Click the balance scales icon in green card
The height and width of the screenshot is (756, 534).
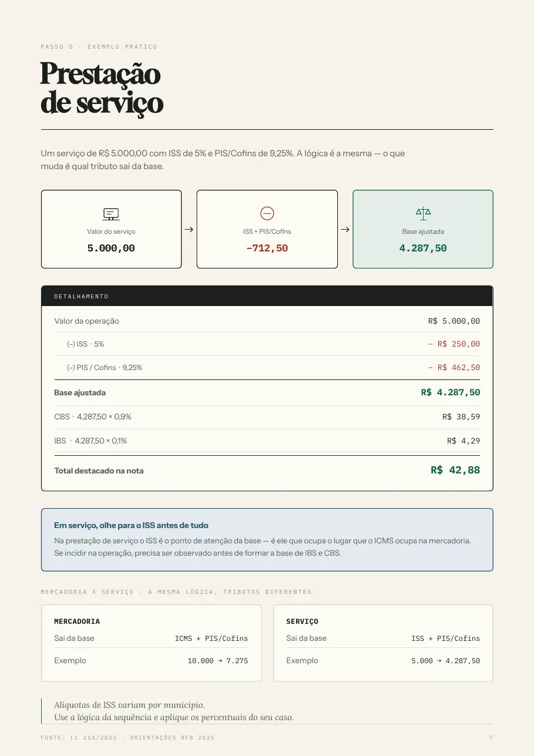(x=423, y=213)
